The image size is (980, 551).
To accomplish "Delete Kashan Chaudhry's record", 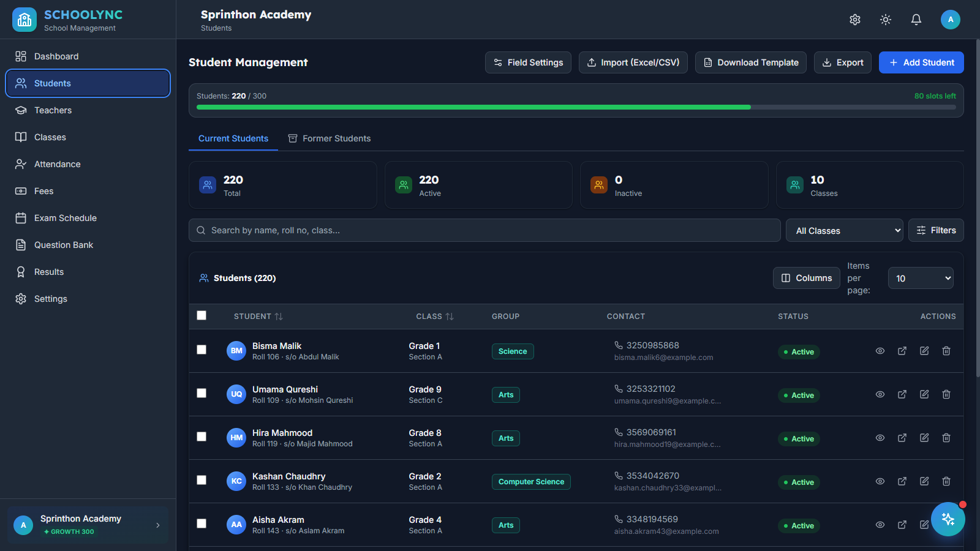I will (x=946, y=481).
